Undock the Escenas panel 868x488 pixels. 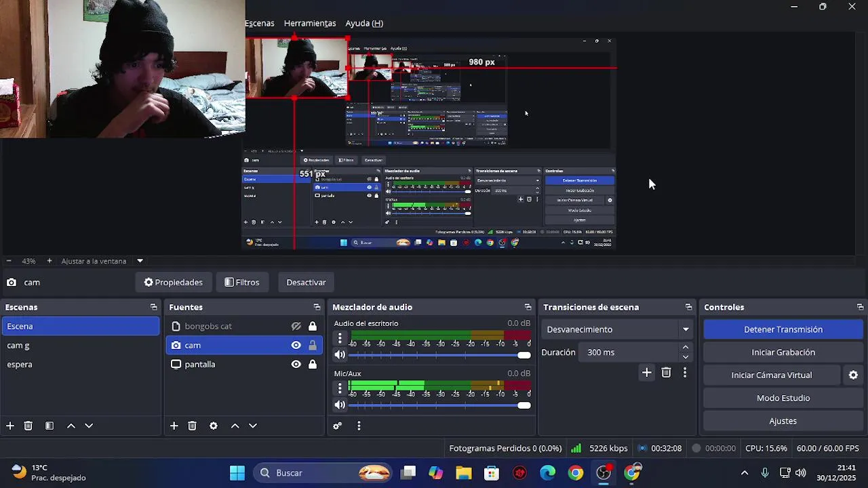pos(153,307)
